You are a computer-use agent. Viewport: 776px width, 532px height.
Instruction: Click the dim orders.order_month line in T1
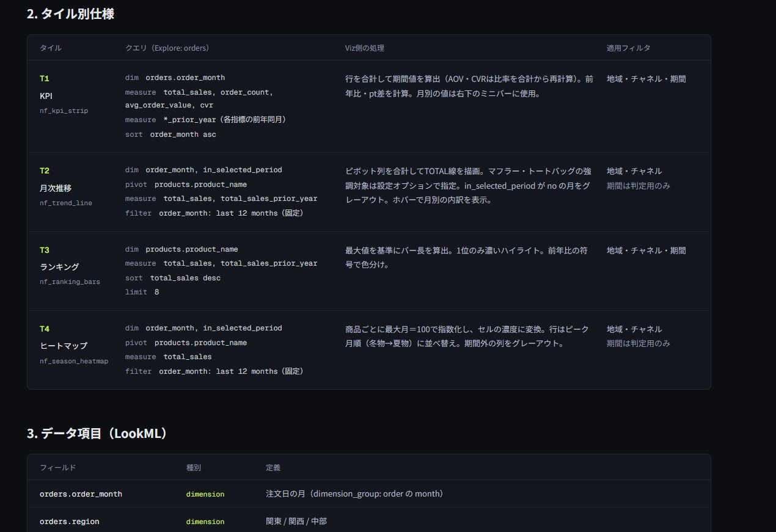pyautogui.click(x=175, y=78)
